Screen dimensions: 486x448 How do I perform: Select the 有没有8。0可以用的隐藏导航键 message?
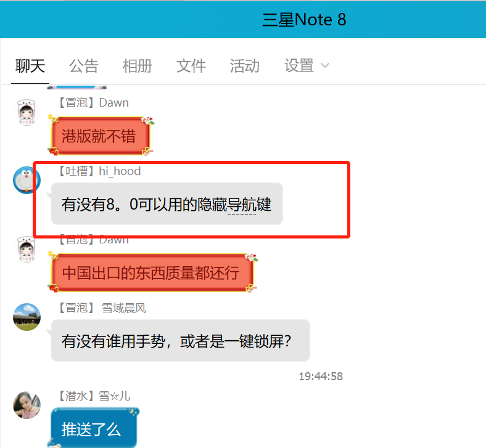167,204
